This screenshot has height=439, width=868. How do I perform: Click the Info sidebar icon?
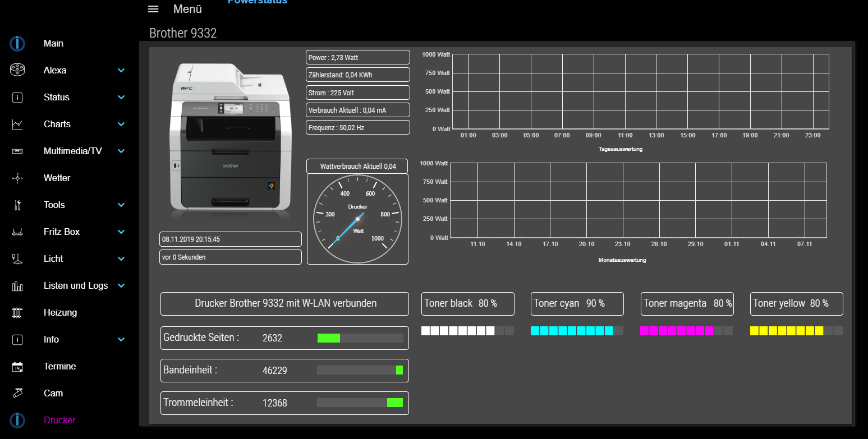point(17,340)
